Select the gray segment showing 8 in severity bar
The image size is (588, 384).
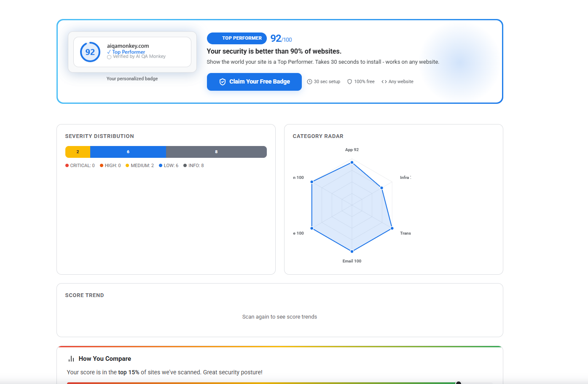(216, 151)
